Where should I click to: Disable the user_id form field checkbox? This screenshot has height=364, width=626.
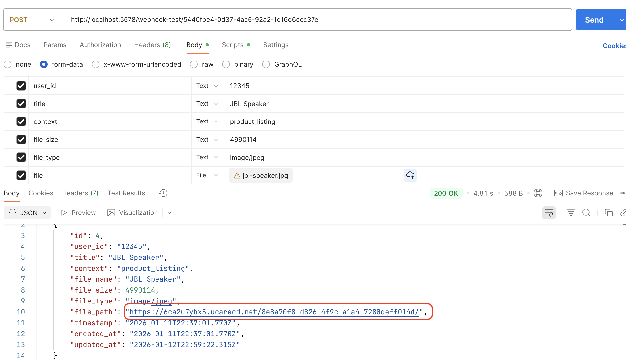pos(21,86)
